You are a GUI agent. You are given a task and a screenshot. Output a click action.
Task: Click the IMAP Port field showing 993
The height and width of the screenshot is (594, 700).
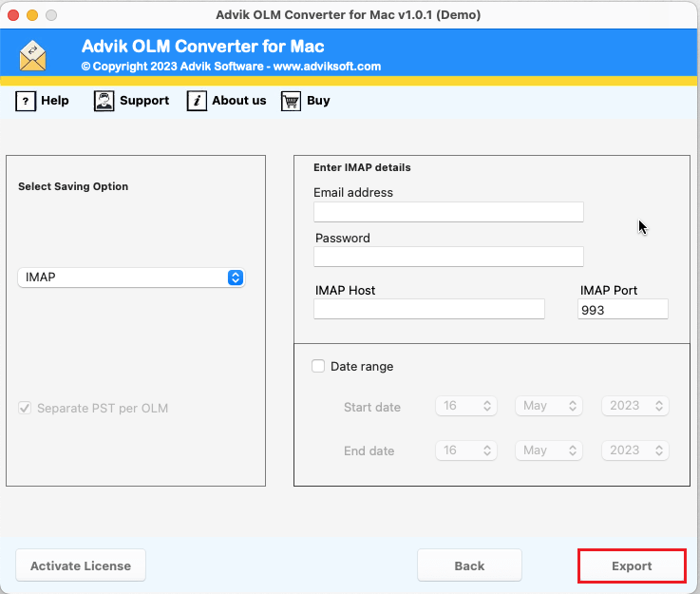point(623,309)
